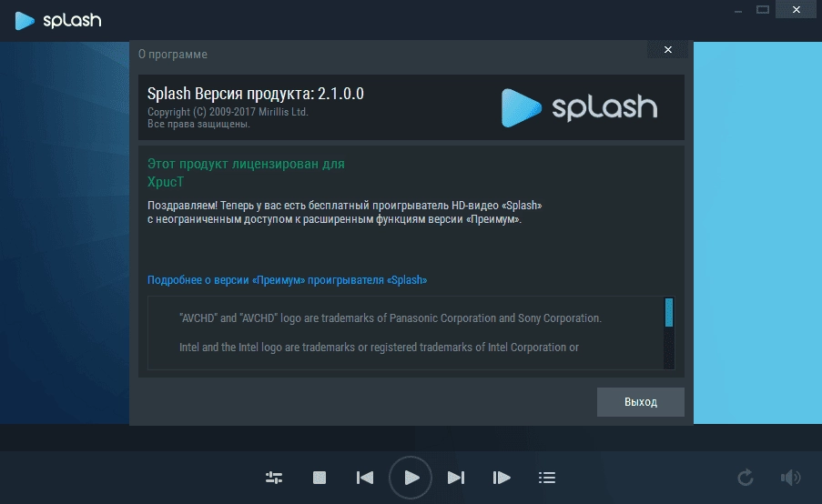Click the Intel trademarks line

click(379, 347)
